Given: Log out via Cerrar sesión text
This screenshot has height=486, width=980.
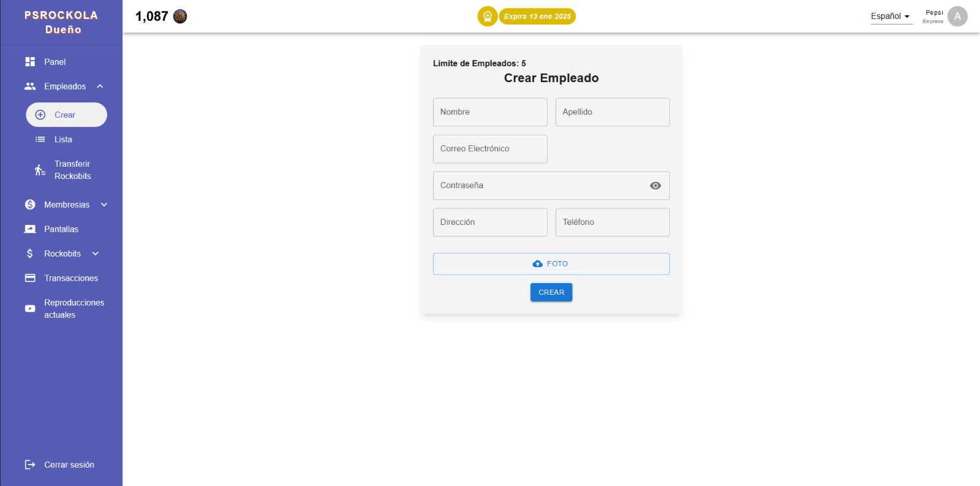Looking at the screenshot, I should pyautogui.click(x=69, y=465).
